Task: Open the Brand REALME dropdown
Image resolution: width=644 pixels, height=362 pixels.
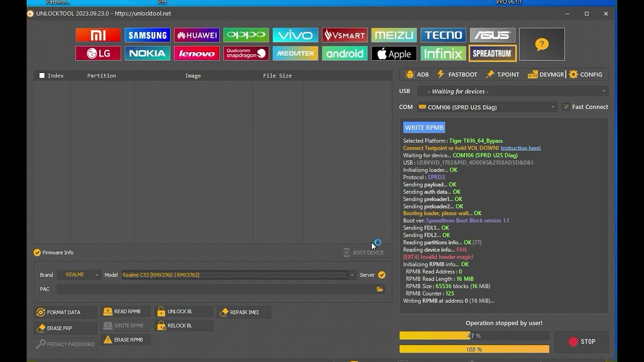Action: pyautogui.click(x=79, y=275)
